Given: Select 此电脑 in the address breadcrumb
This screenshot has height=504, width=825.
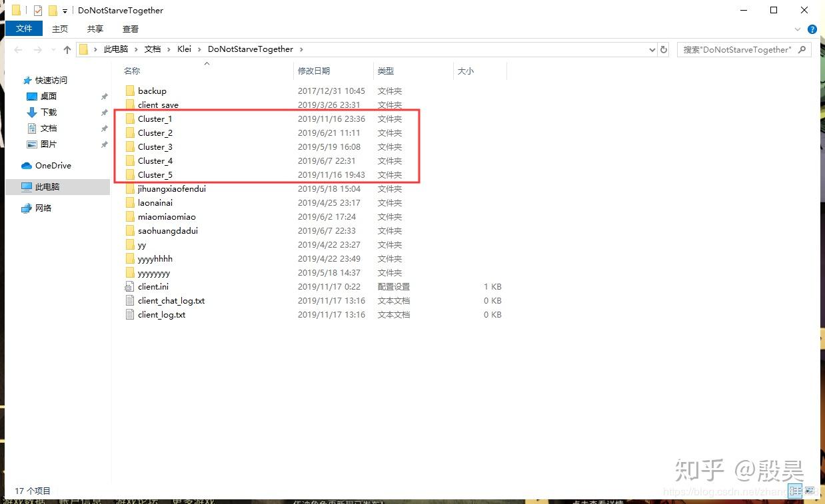Looking at the screenshot, I should 115,49.
